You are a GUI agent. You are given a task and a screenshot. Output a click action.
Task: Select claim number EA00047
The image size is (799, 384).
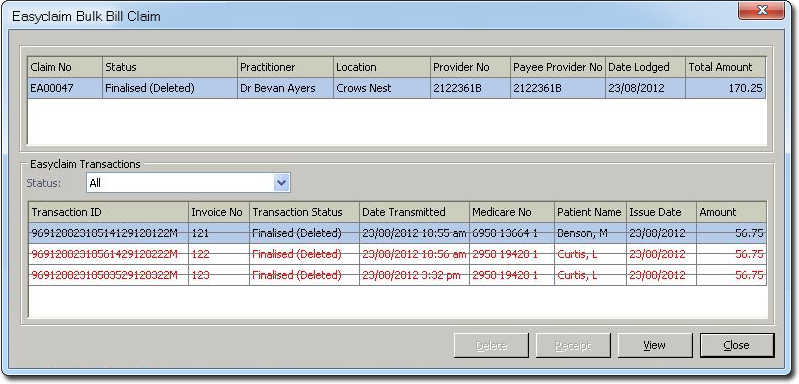(65, 88)
